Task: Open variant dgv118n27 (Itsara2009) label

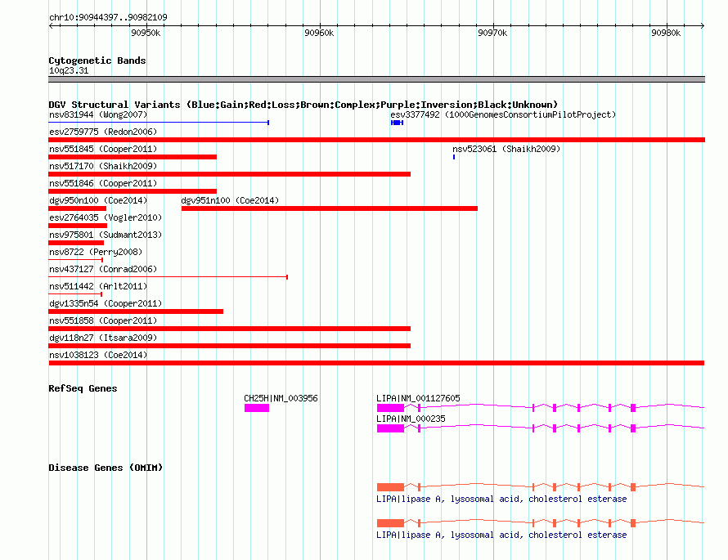Action: point(103,338)
